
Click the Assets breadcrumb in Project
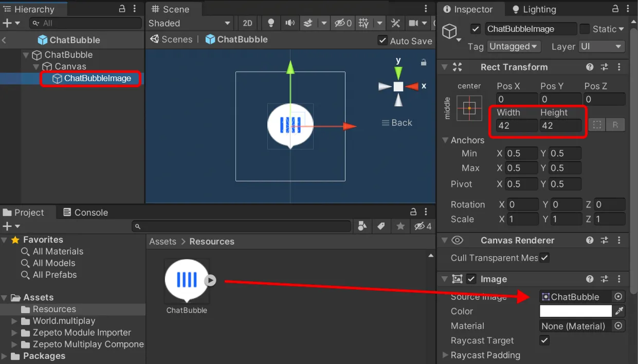pyautogui.click(x=162, y=241)
